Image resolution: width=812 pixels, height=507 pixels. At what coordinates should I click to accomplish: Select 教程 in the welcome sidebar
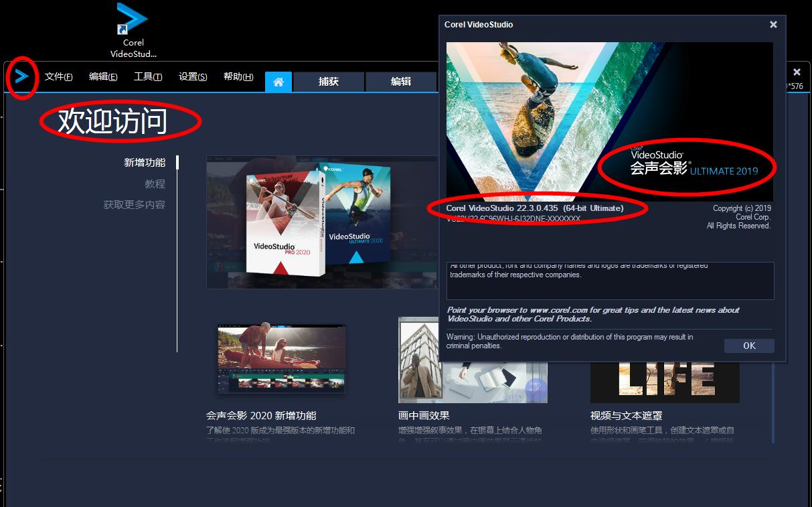click(155, 184)
